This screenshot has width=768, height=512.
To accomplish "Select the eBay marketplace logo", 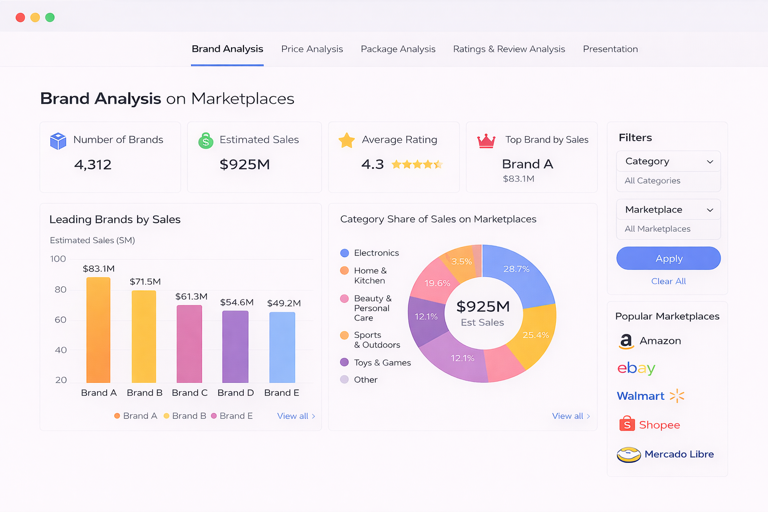I will [636, 369].
